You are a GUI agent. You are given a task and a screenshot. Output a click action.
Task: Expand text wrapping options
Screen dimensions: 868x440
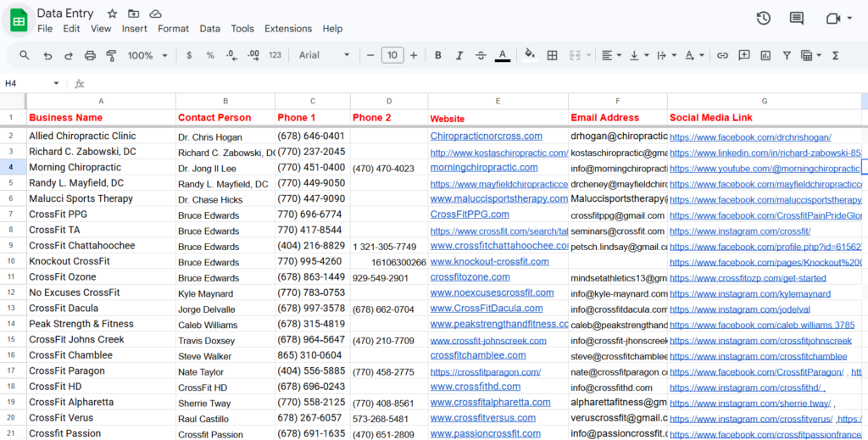(x=674, y=55)
